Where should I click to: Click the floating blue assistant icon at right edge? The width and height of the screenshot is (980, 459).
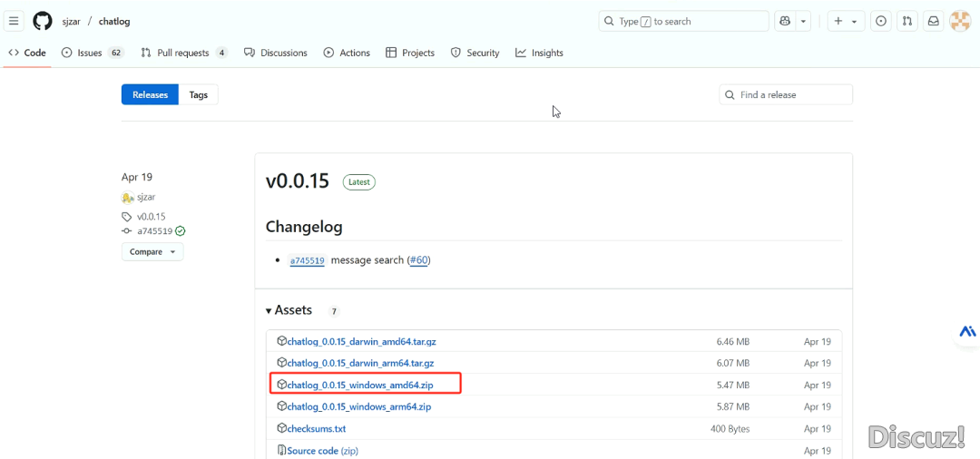click(967, 332)
